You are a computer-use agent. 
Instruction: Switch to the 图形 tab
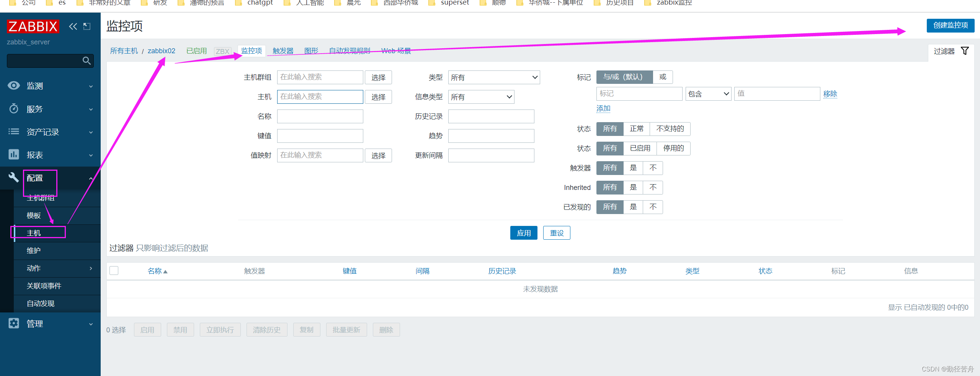tap(311, 51)
